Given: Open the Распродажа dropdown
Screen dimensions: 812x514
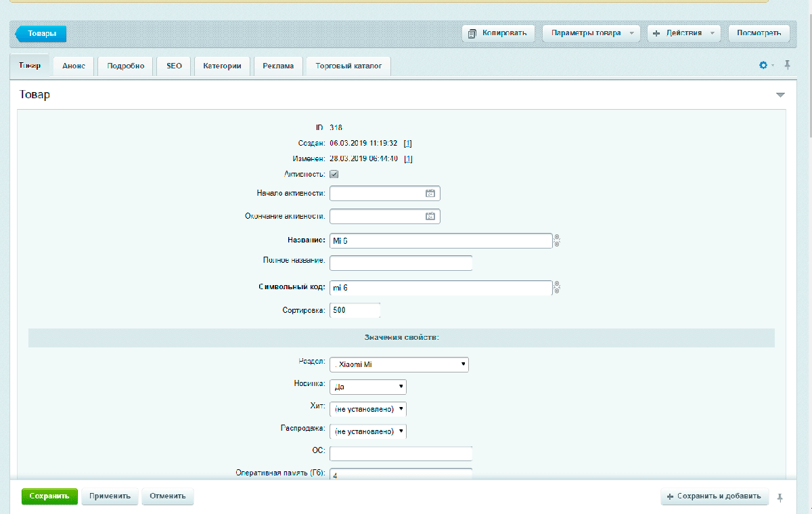Looking at the screenshot, I should coord(368,431).
